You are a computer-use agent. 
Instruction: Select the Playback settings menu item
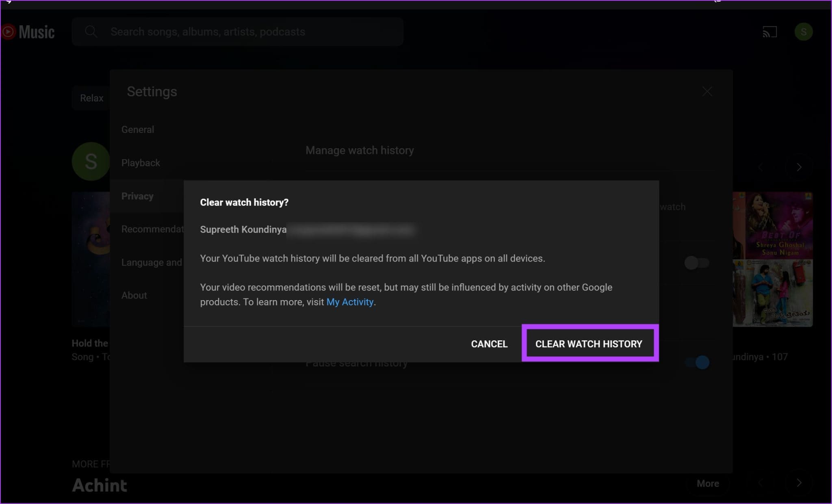click(x=140, y=162)
